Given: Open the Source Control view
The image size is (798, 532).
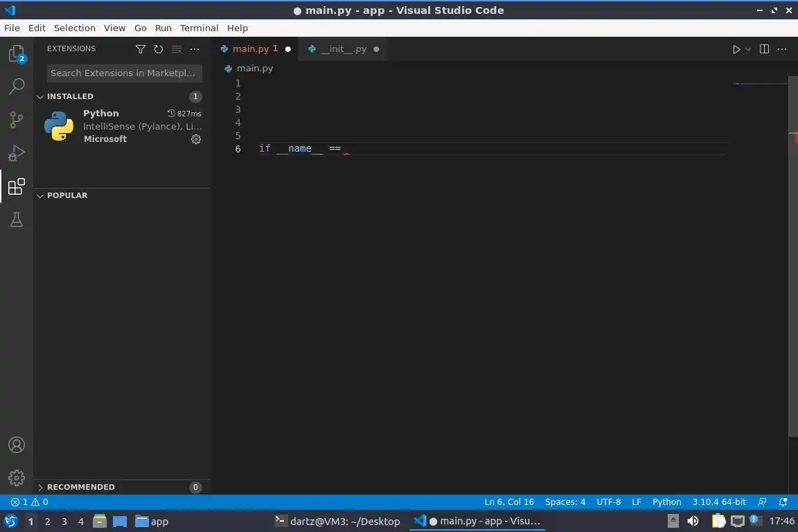Looking at the screenshot, I should coord(17,120).
